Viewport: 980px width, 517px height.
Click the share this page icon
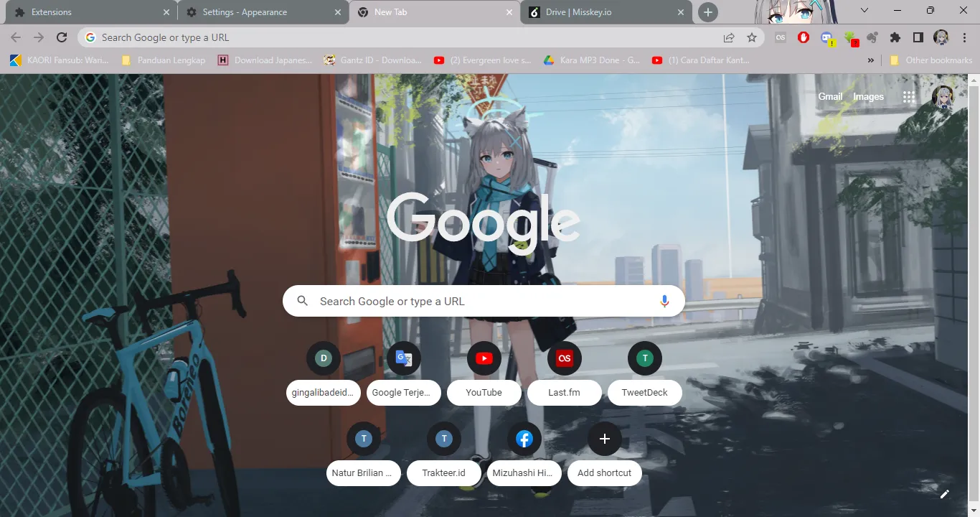(x=729, y=37)
